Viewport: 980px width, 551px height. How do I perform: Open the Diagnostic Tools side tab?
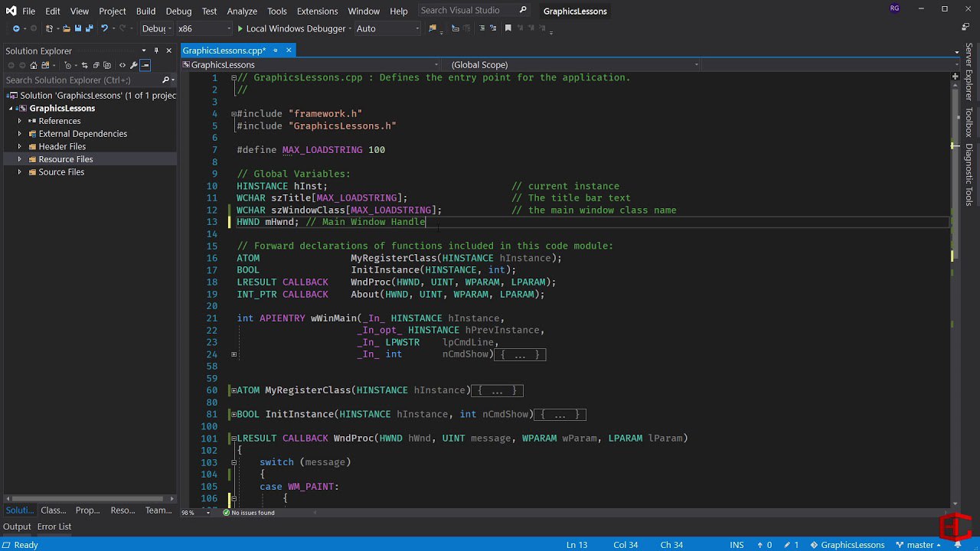coord(969,174)
